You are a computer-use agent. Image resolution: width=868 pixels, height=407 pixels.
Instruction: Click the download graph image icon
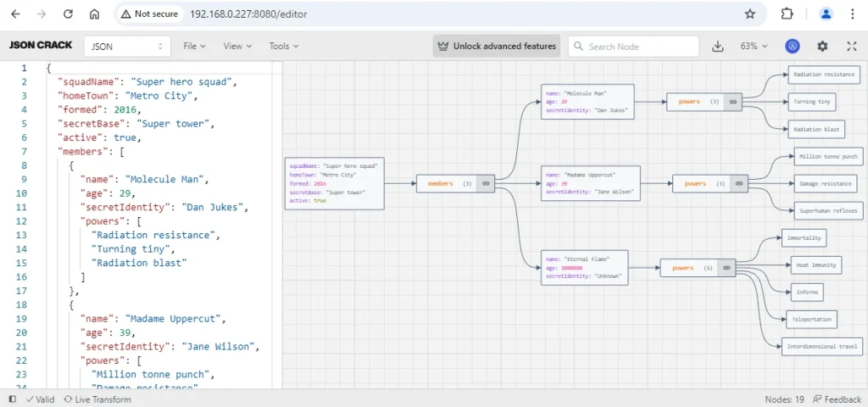coord(718,47)
